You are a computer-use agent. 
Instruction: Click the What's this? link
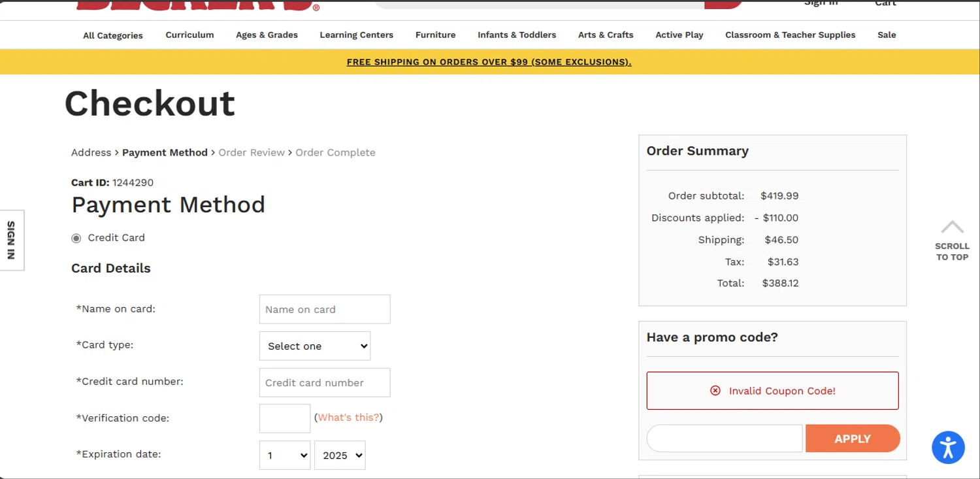348,418
